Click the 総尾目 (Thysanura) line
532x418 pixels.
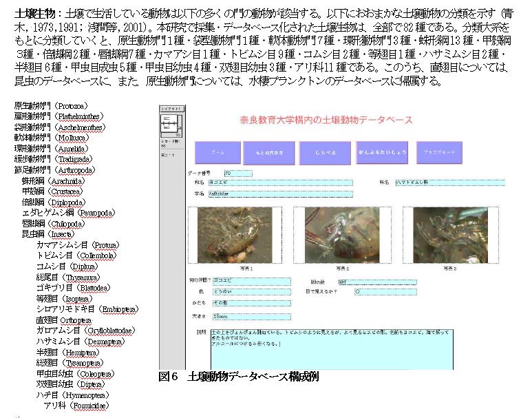click(x=68, y=278)
